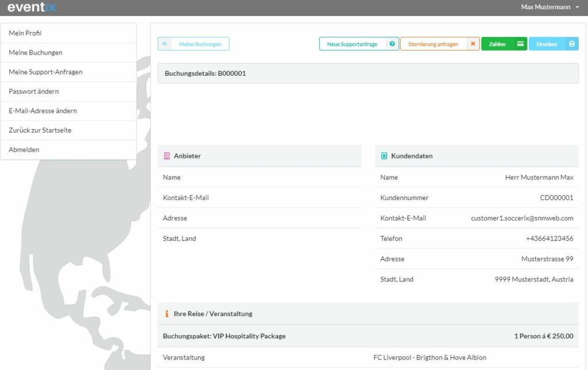This screenshot has width=588, height=370.
Task: Click the X icon on Stornierung anfragen
Action: point(473,44)
